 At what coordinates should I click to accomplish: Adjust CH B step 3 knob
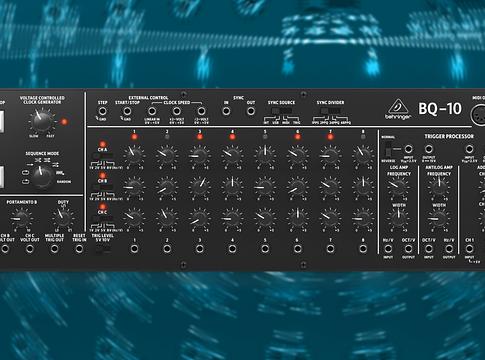tap(200, 186)
